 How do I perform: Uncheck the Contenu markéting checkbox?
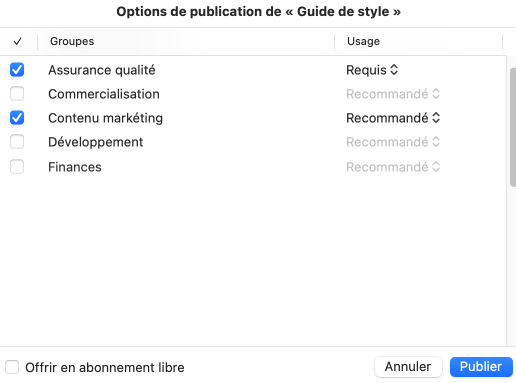(x=17, y=118)
